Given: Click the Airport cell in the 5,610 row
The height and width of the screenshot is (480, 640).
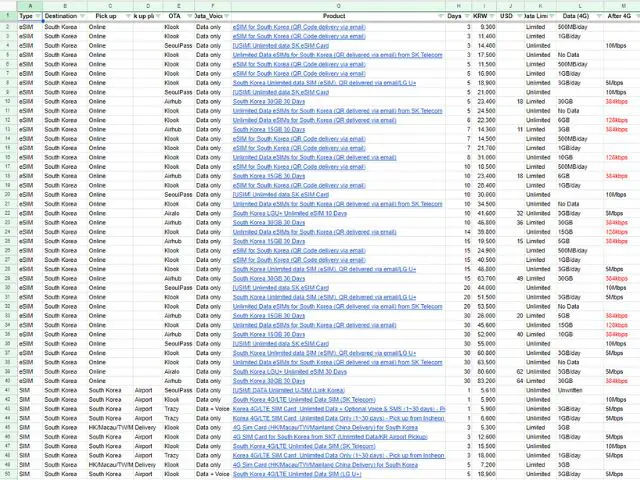Looking at the screenshot, I should point(148,390).
